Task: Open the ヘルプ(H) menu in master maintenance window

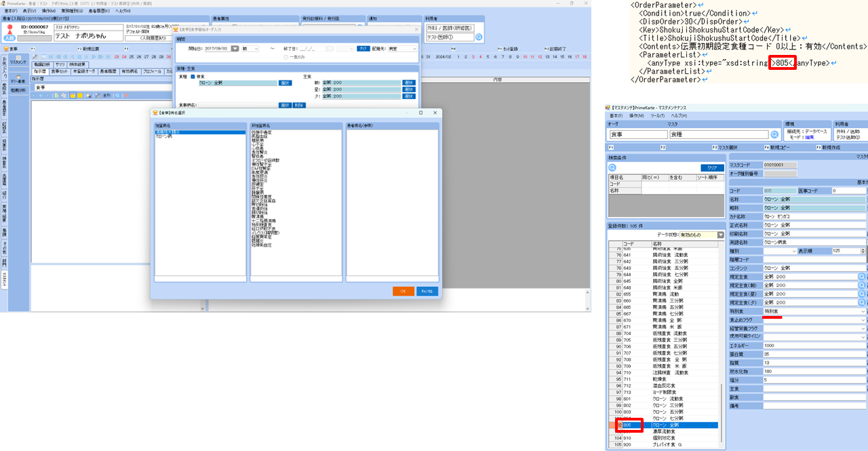Action: click(678, 115)
